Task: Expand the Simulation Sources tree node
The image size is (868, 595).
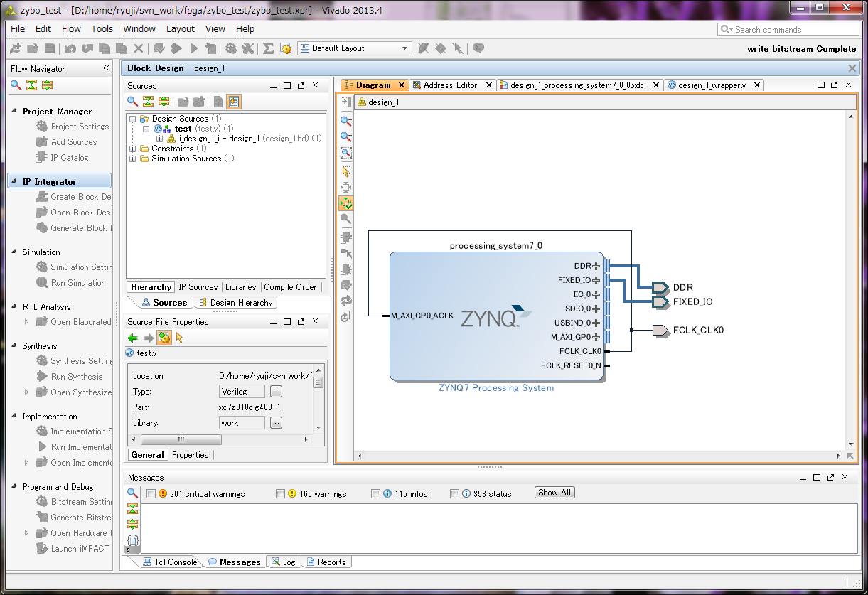Action: pos(133,159)
